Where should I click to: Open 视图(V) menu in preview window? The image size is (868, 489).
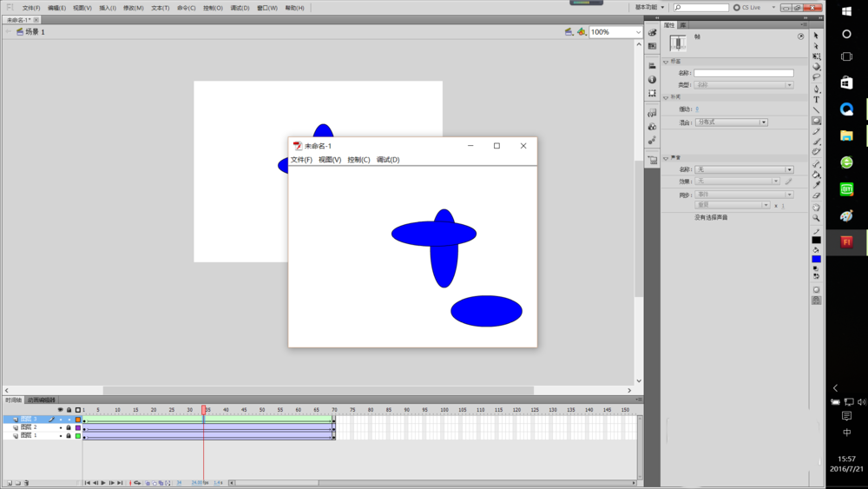pyautogui.click(x=329, y=160)
